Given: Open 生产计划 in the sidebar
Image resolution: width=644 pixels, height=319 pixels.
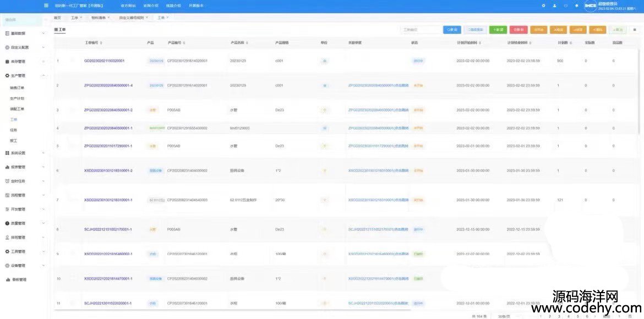Looking at the screenshot, I should (x=17, y=98).
